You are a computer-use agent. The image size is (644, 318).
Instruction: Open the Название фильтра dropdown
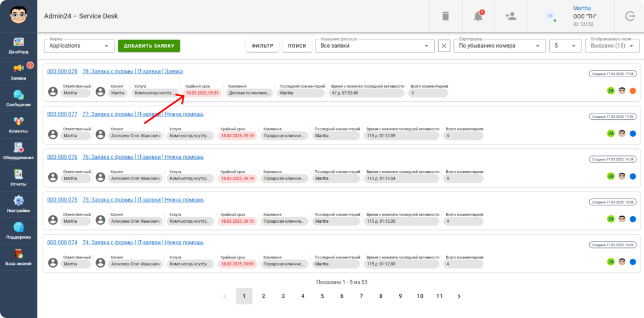[375, 46]
